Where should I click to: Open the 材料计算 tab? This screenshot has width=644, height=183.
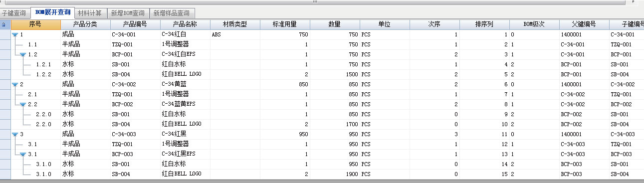coord(90,13)
